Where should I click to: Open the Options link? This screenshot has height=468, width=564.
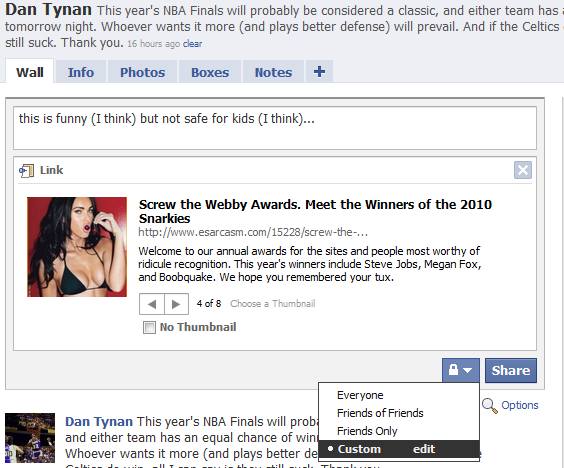pos(520,405)
